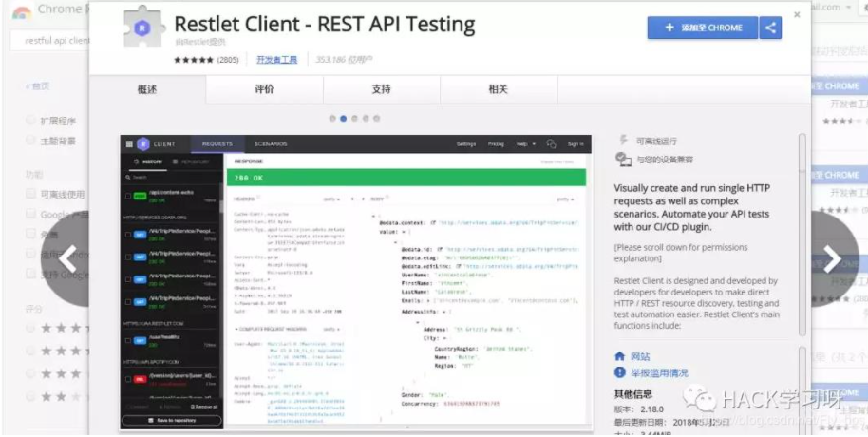Open the Requests tab in screenshot
Screen dimensions: 868x437
click(217, 144)
